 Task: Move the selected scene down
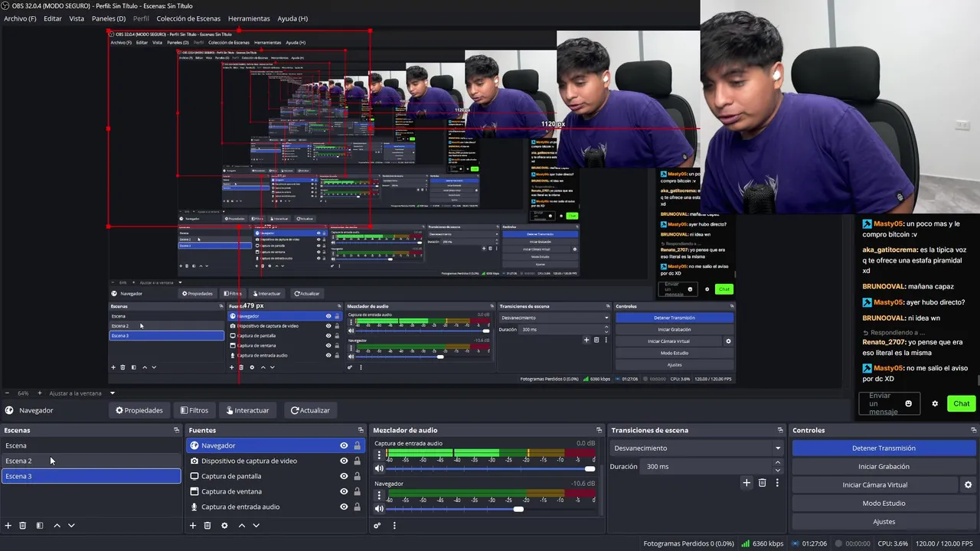pos(71,526)
